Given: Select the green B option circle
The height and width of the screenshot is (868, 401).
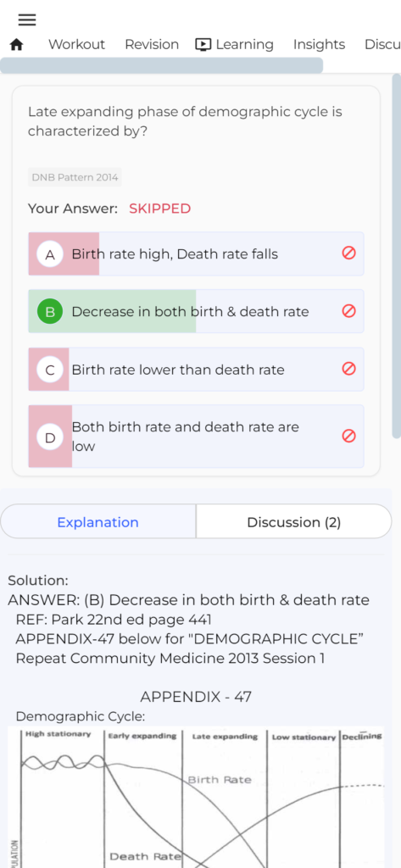Looking at the screenshot, I should point(50,312).
